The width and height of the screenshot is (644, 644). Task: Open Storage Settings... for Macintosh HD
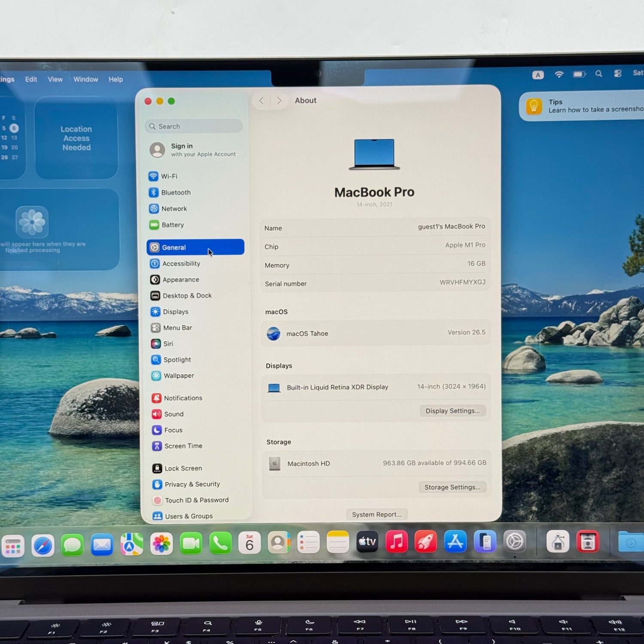tap(452, 487)
